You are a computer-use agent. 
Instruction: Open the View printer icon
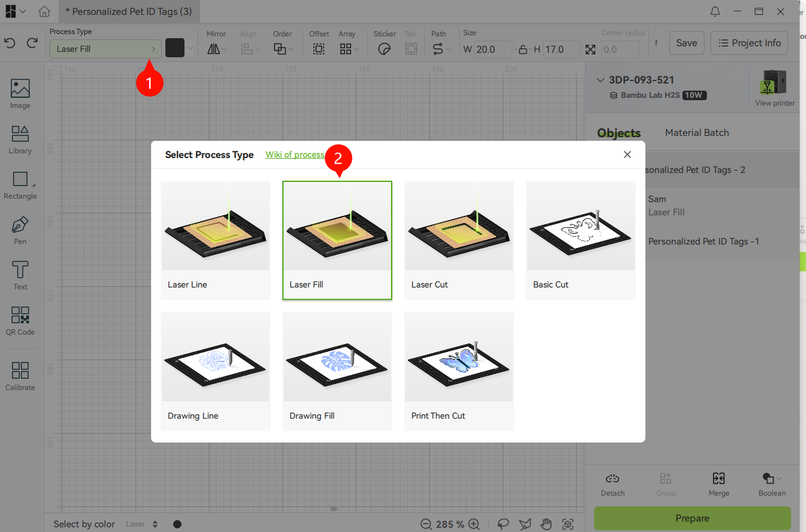pos(775,82)
